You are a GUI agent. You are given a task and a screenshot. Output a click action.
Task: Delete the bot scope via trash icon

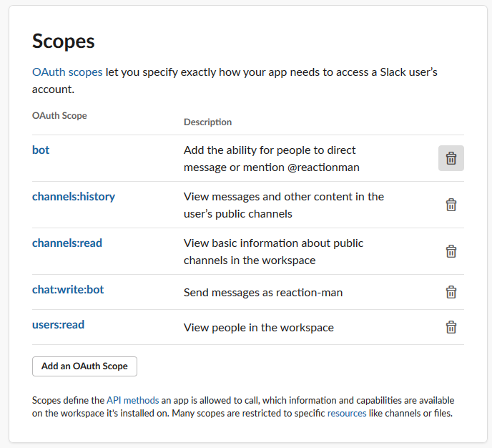451,158
